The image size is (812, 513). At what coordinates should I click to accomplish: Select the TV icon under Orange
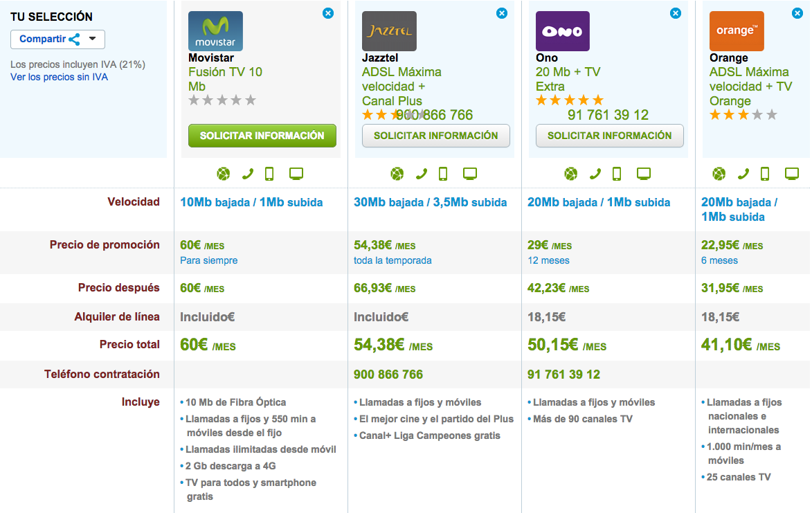790,174
